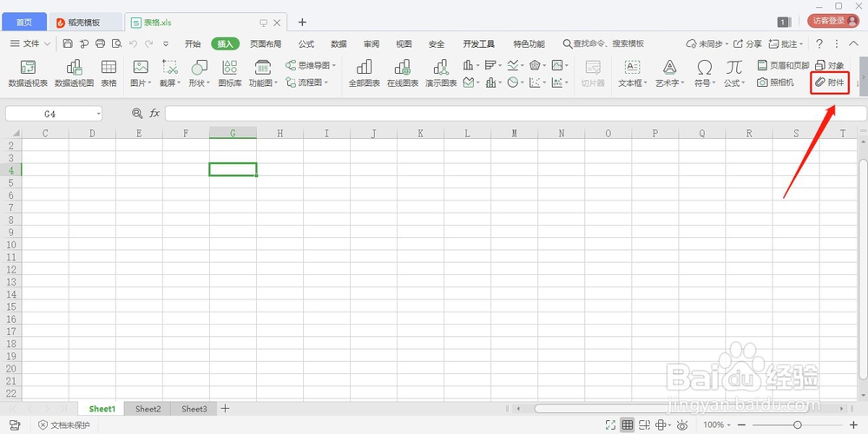Open the 图标库 icon library

[230, 74]
